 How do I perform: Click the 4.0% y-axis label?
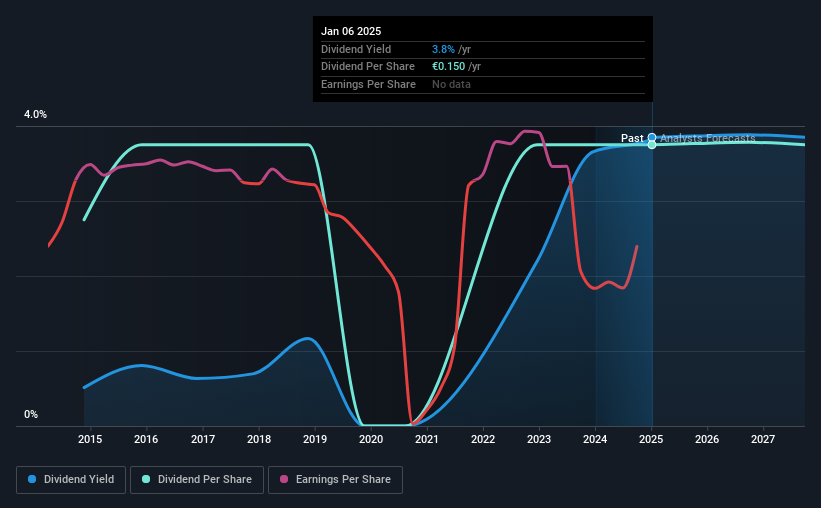[x=35, y=114]
